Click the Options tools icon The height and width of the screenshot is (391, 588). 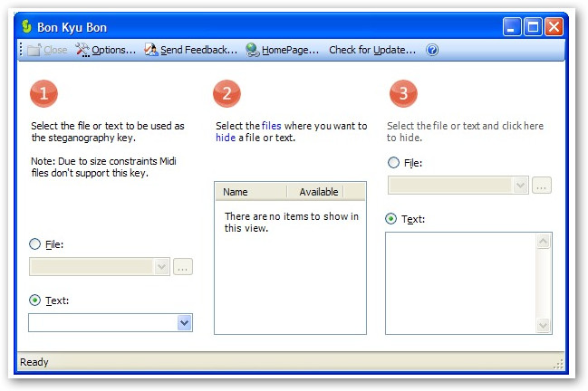[x=82, y=50]
